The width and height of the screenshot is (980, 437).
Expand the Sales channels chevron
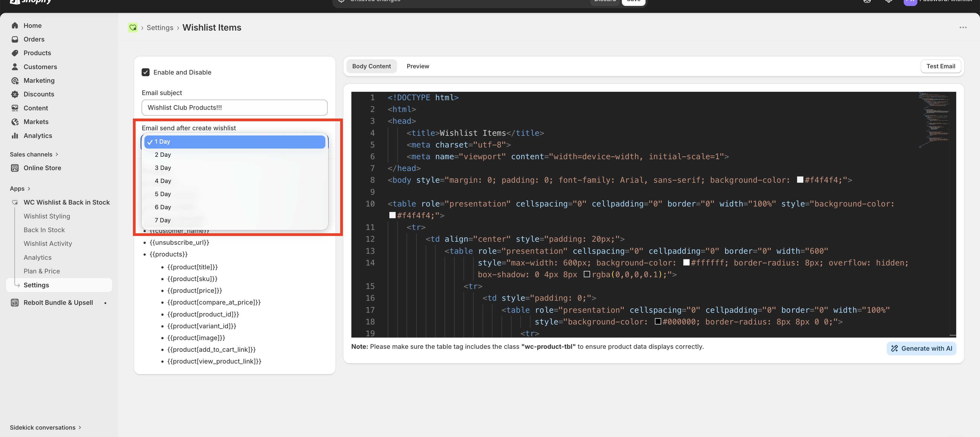pos(57,154)
